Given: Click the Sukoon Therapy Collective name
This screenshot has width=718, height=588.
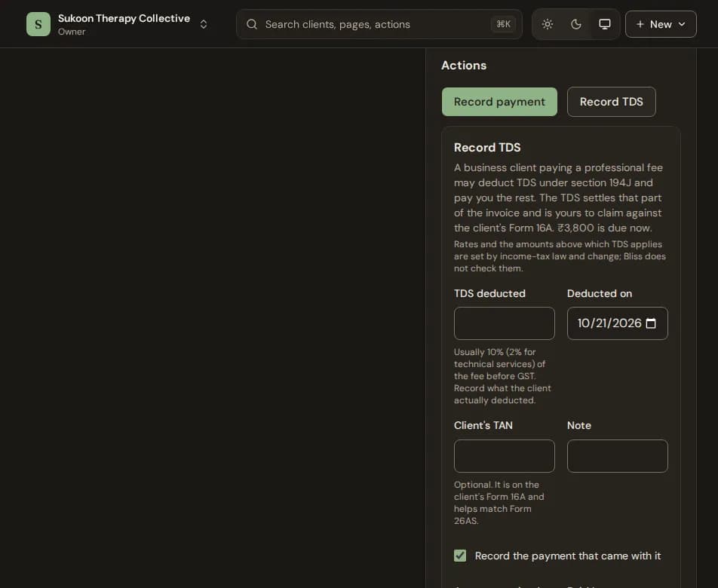Looking at the screenshot, I should pos(124,18).
